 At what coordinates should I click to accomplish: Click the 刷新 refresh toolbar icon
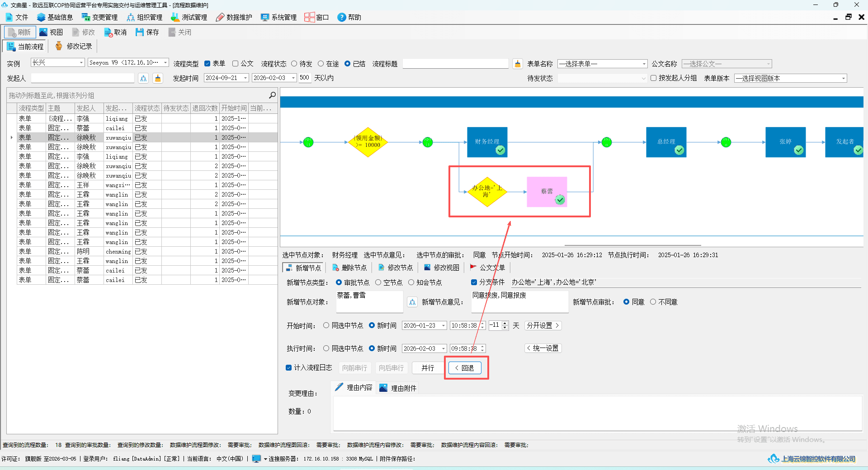[x=12, y=33]
